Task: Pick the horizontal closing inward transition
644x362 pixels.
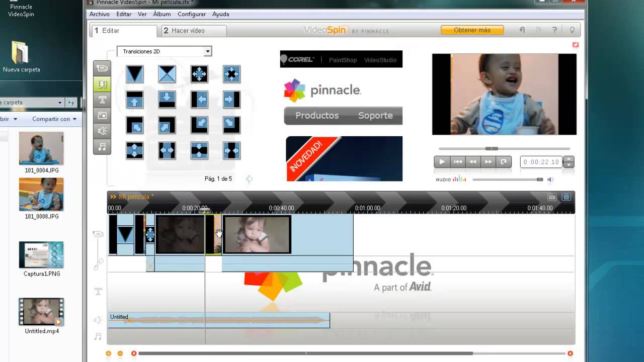Action: click(231, 150)
